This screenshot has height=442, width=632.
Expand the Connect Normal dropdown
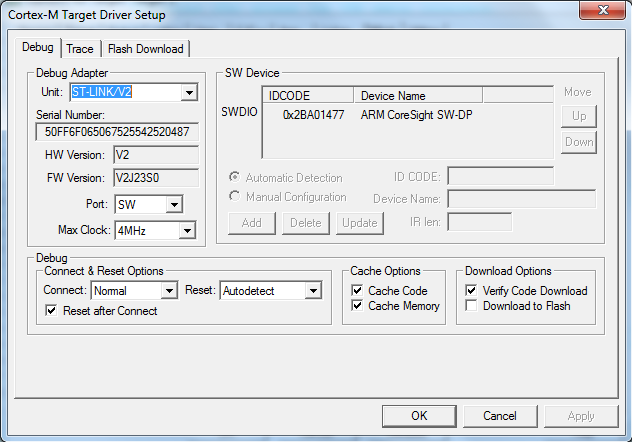tap(169, 291)
